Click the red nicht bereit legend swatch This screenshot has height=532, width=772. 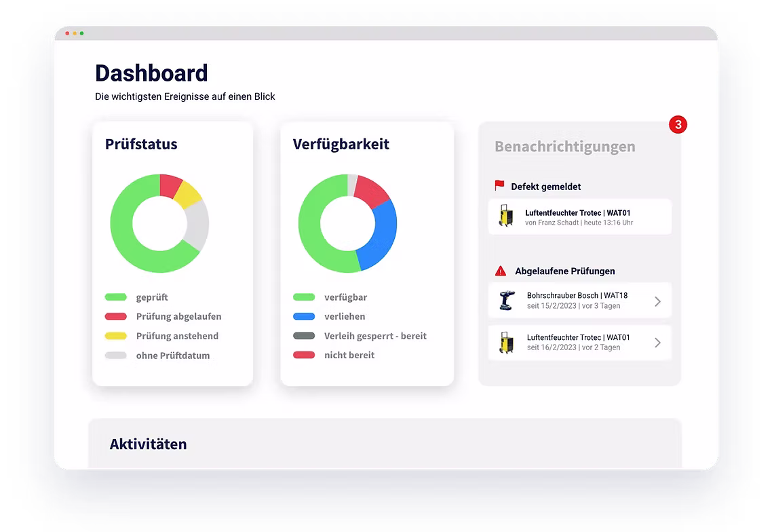[304, 355]
